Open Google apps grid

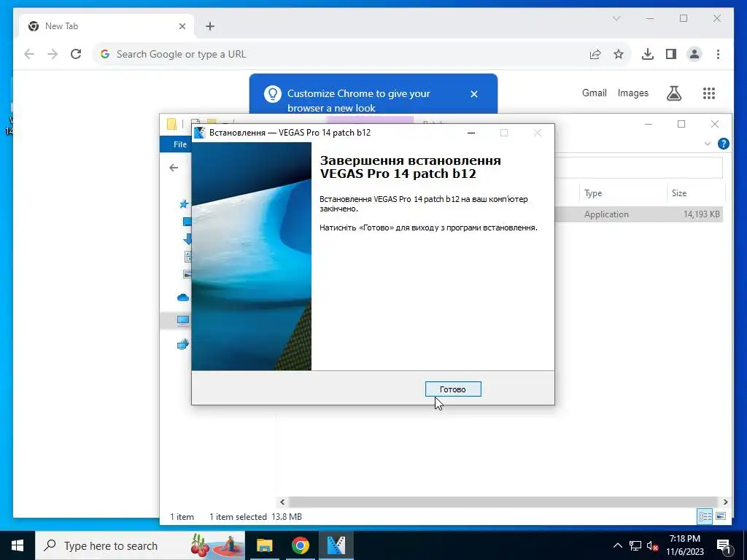click(x=709, y=93)
